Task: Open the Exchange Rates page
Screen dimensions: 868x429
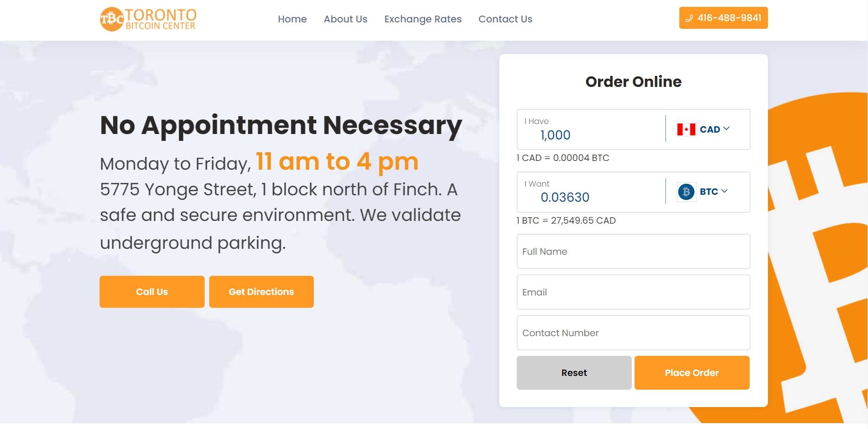Action: [423, 19]
